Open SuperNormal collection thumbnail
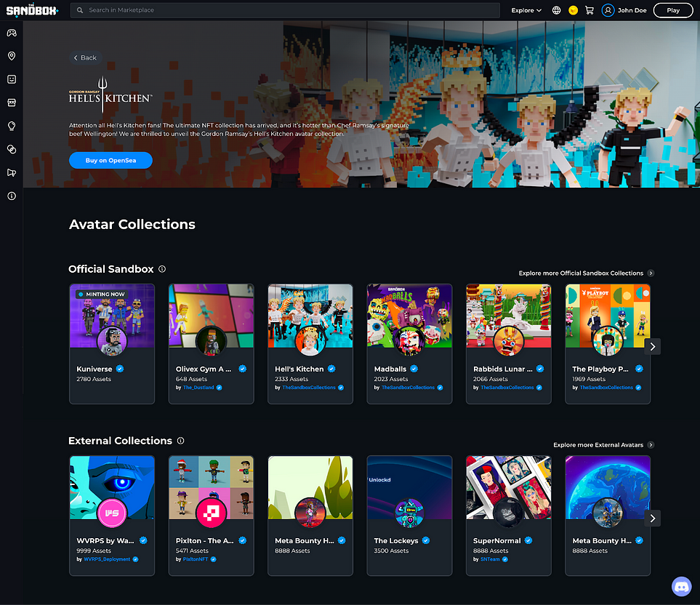The image size is (700, 605). click(x=509, y=488)
